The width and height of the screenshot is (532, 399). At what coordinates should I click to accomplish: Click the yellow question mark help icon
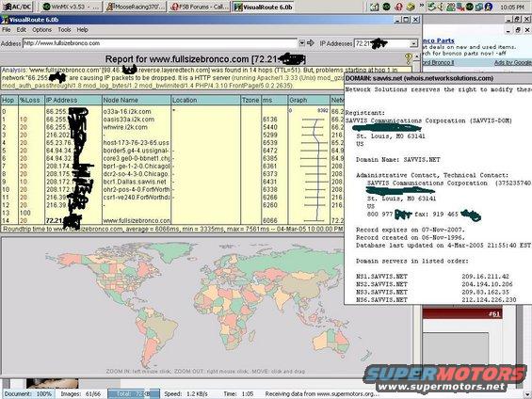click(408, 59)
